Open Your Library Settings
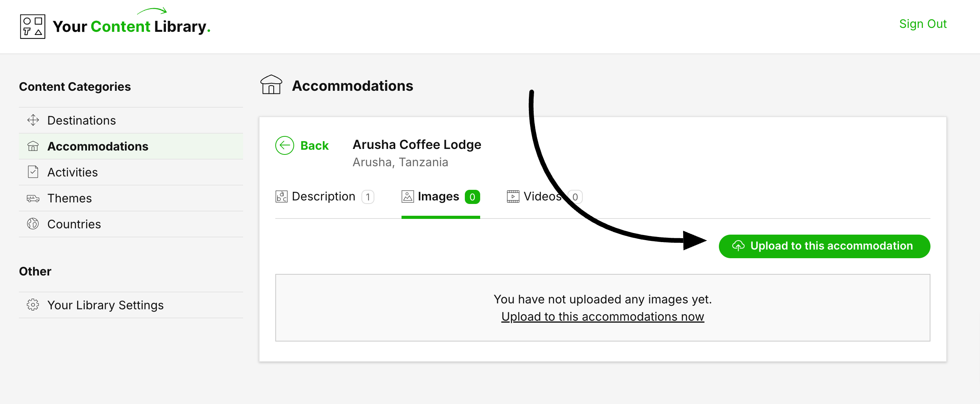Viewport: 980px width, 404px height. [x=105, y=305]
